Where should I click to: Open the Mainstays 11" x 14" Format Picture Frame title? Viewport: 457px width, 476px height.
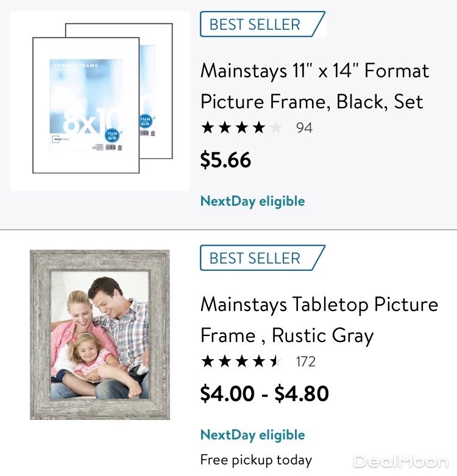coord(314,86)
